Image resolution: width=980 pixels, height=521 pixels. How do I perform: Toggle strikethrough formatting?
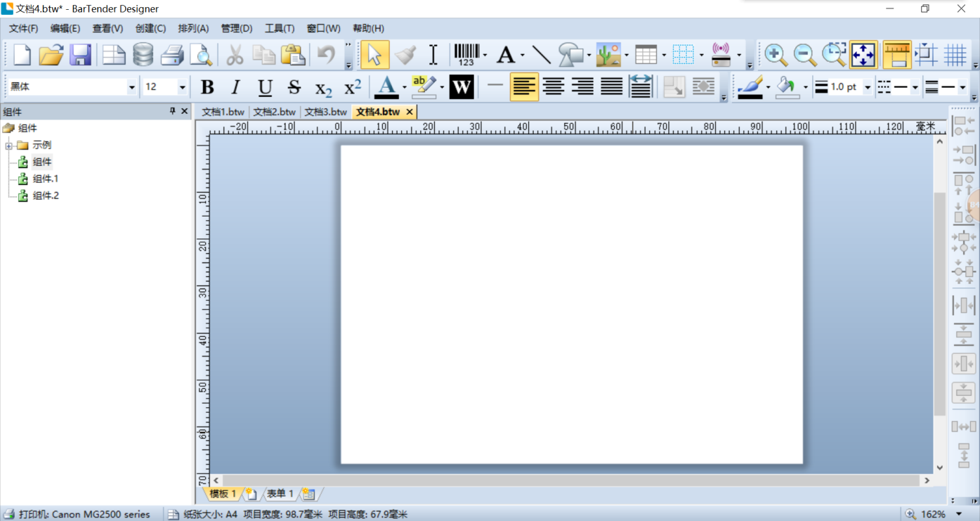tap(294, 87)
